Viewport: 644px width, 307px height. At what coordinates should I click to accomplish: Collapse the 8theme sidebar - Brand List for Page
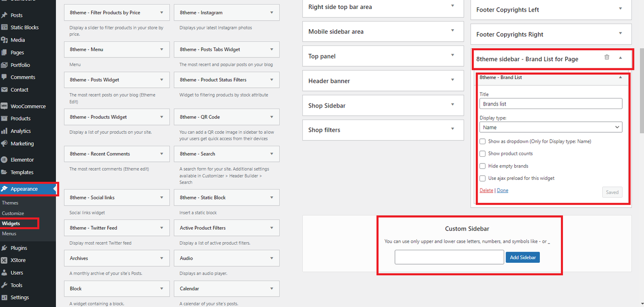coord(620,58)
